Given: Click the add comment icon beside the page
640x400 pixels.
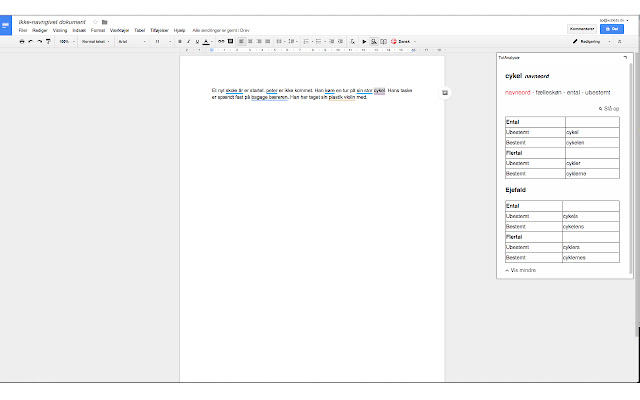Looking at the screenshot, I should (445, 93).
